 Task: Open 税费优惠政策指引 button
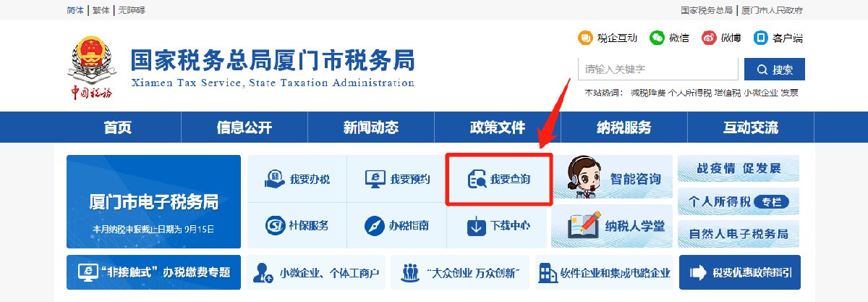740,273
